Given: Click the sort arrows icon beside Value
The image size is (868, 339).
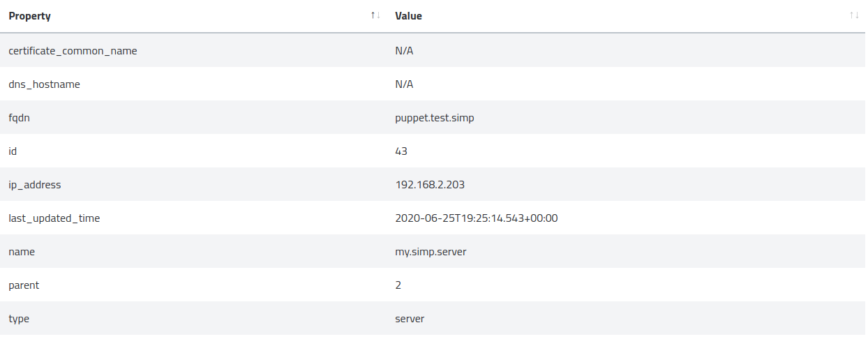Looking at the screenshot, I should pyautogui.click(x=854, y=15).
